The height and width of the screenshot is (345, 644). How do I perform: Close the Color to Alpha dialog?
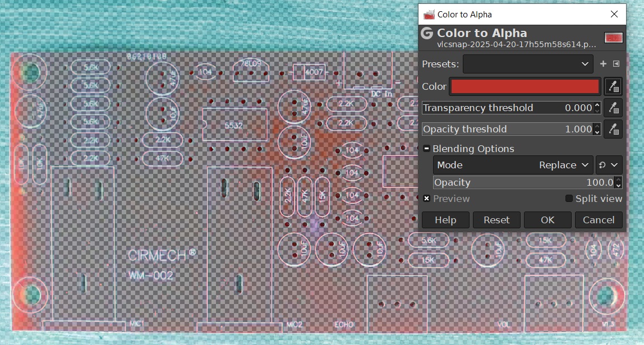click(614, 15)
